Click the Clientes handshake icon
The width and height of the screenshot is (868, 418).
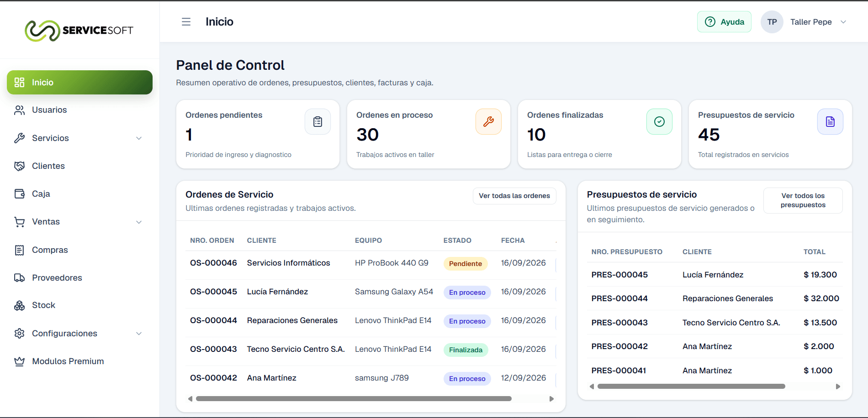point(19,166)
